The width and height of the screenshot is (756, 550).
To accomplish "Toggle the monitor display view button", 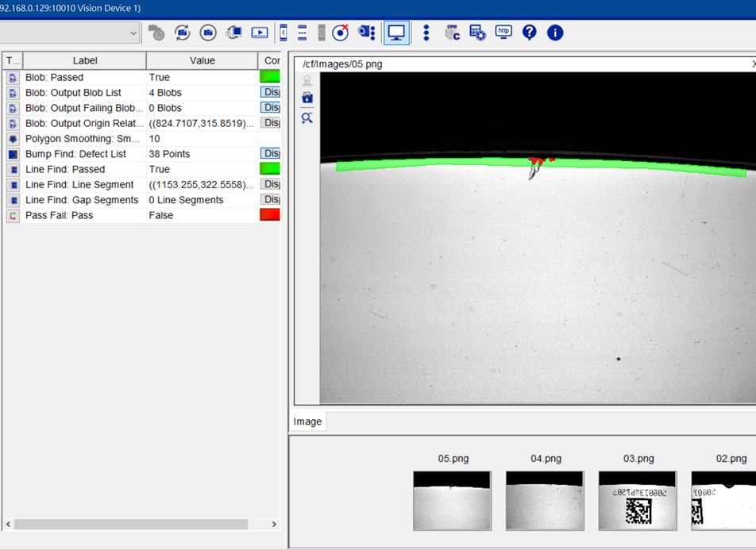I will point(396,33).
